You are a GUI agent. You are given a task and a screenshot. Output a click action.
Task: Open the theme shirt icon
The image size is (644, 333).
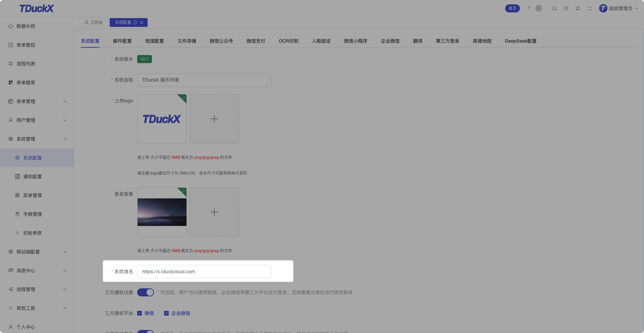pyautogui.click(x=566, y=8)
